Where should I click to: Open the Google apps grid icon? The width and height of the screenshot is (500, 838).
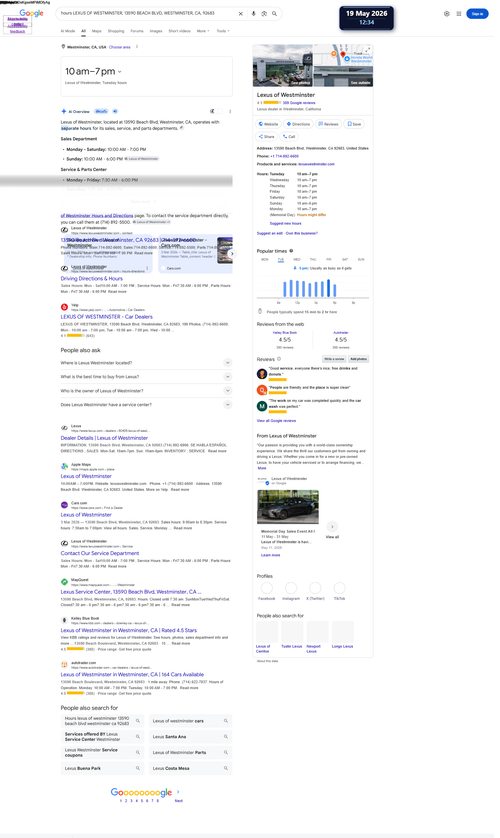[x=458, y=13]
